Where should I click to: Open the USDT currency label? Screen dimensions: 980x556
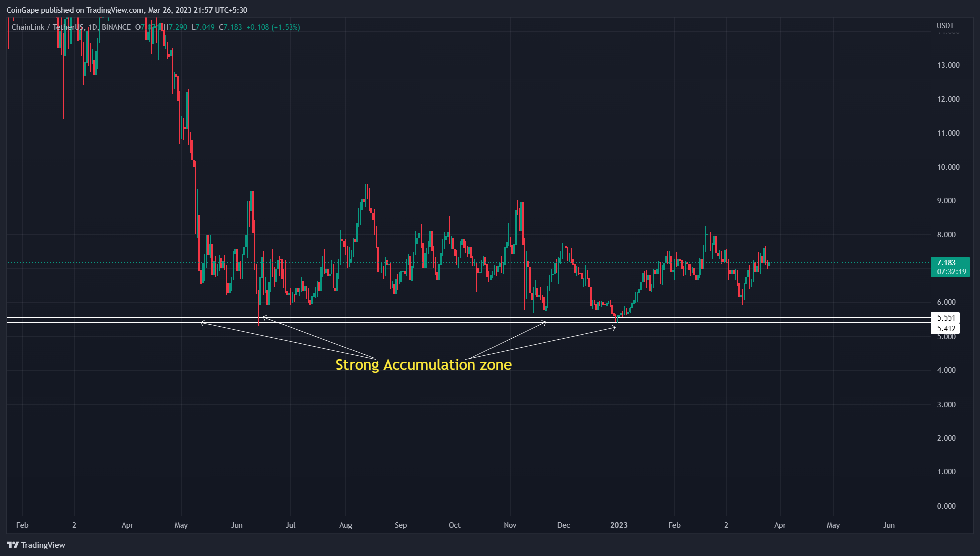pyautogui.click(x=945, y=26)
